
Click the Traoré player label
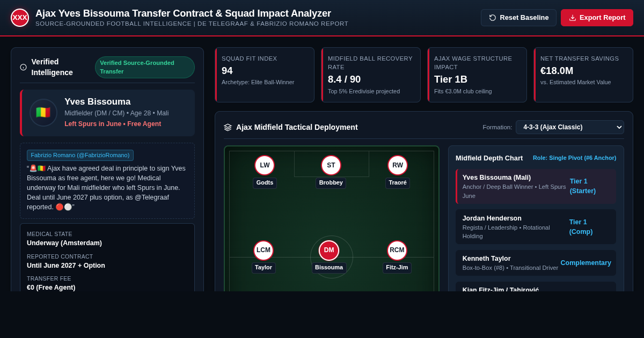point(398,183)
